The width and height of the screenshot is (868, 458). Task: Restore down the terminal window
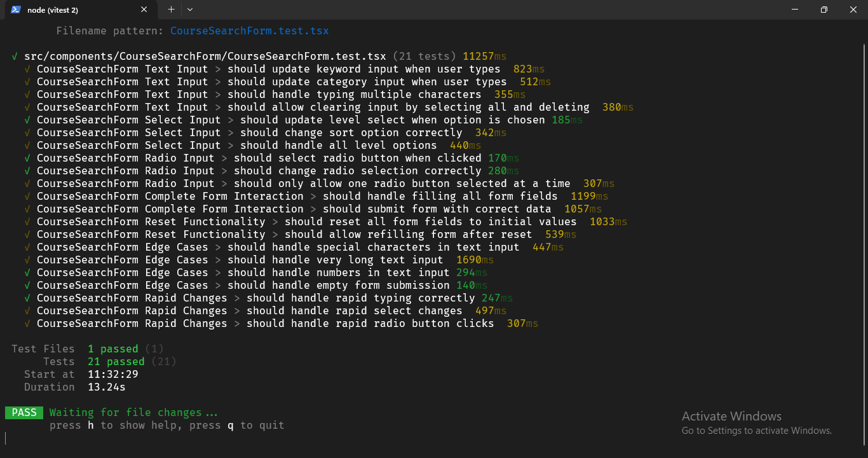[824, 10]
